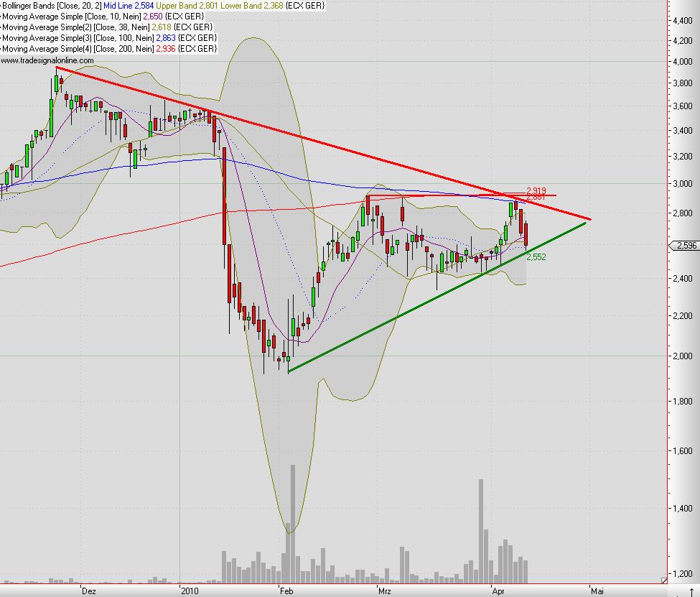Image resolution: width=700 pixels, height=597 pixels.
Task: Click the Apr label on the time axis
Action: 498,591
